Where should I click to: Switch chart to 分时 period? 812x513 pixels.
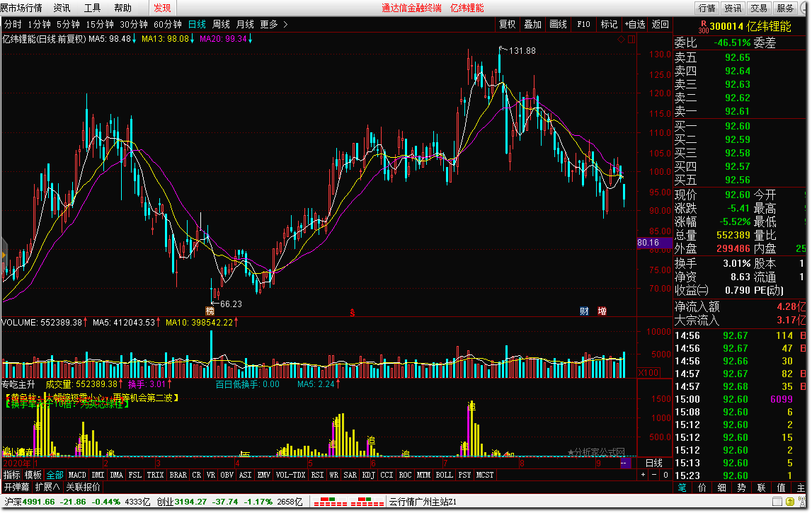pyautogui.click(x=13, y=24)
